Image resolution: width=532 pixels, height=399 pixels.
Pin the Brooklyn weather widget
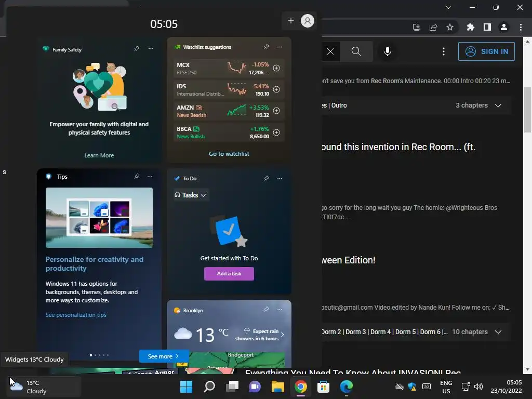pyautogui.click(x=267, y=310)
